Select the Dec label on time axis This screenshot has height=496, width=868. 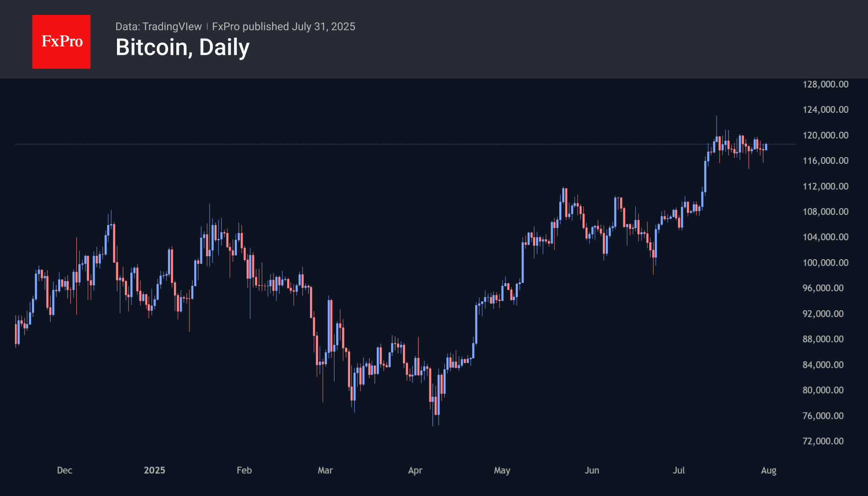65,470
